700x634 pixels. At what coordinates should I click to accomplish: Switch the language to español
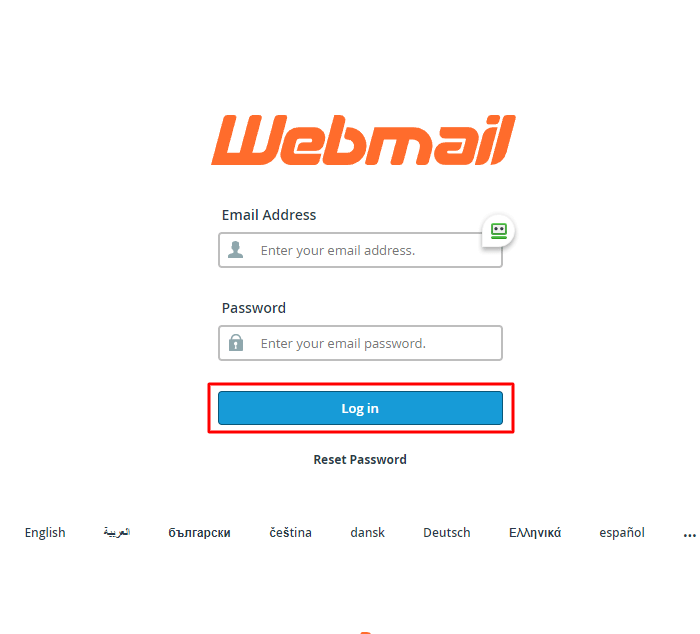pyautogui.click(x=622, y=533)
